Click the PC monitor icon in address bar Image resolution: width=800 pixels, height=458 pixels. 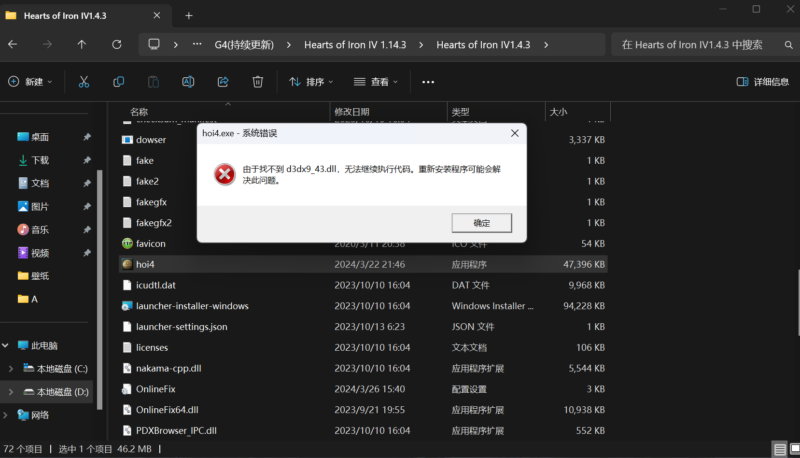point(154,44)
